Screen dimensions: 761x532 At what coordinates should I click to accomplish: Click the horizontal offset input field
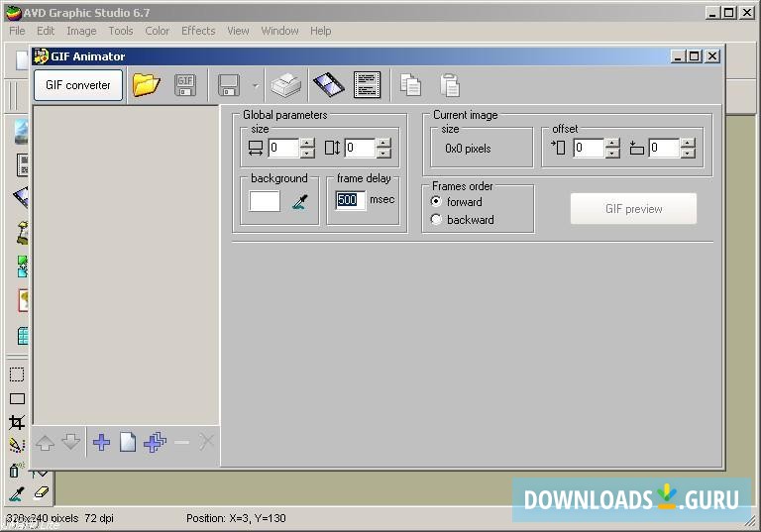(589, 148)
